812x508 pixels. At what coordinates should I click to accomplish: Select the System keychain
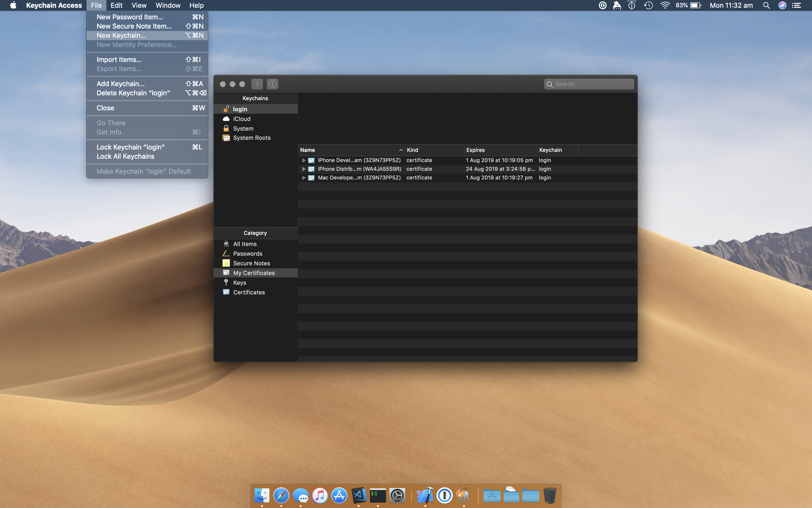256,128
